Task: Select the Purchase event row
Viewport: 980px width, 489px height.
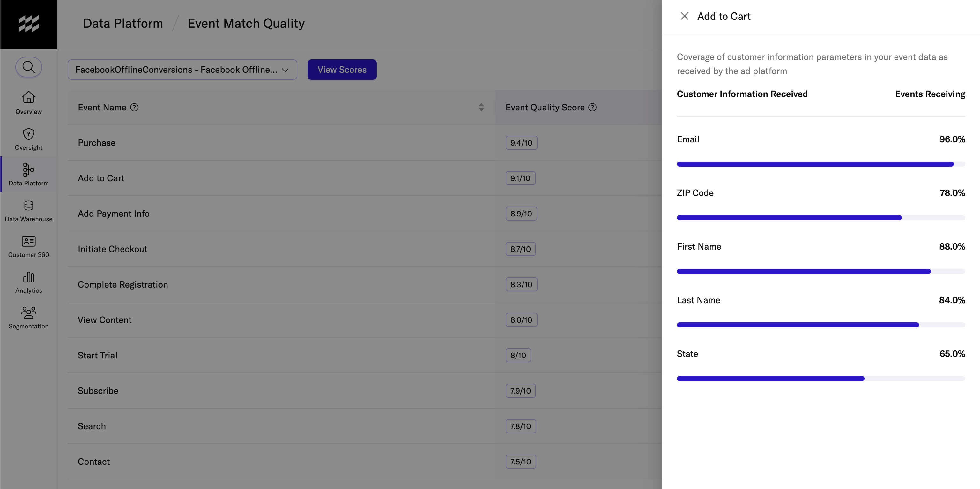Action: tap(97, 143)
